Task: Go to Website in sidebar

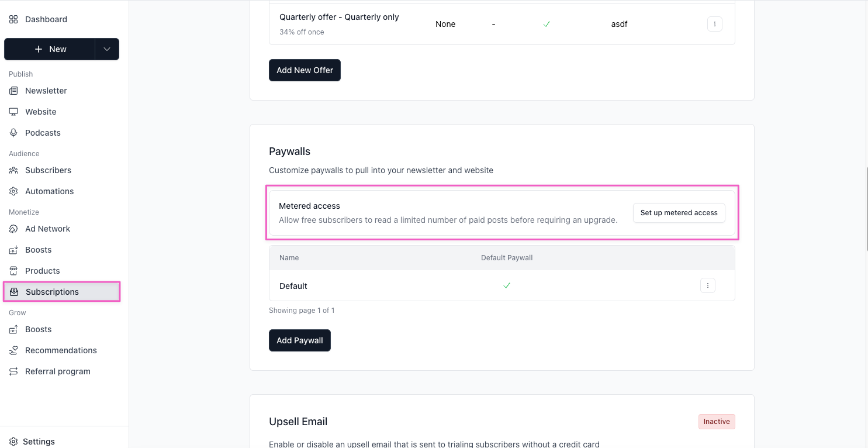Action: (40, 112)
